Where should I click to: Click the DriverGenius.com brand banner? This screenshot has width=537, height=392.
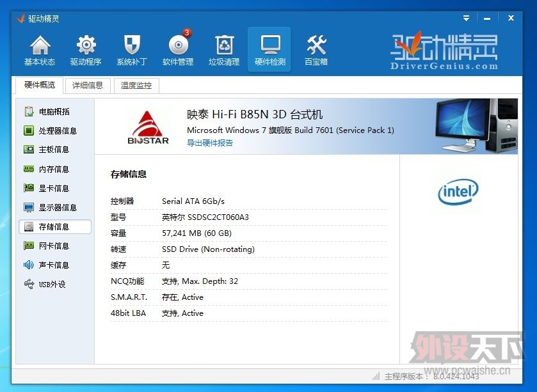click(x=444, y=51)
